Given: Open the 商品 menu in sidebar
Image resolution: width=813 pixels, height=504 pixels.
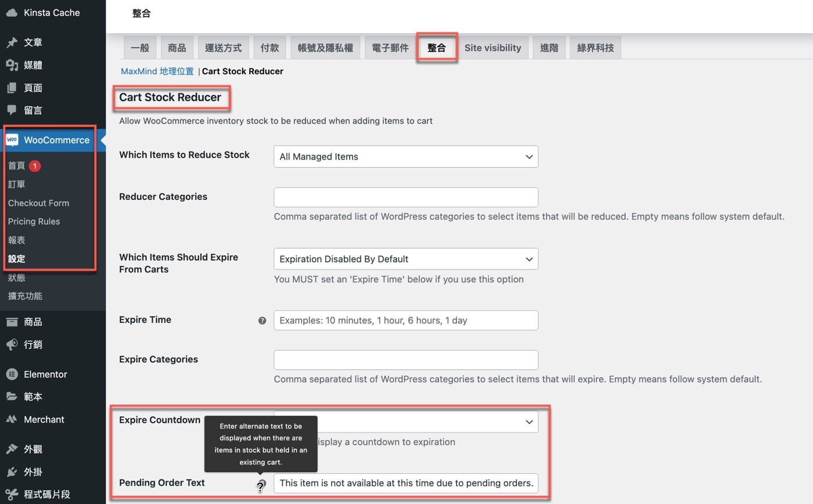Looking at the screenshot, I should tap(53, 322).
